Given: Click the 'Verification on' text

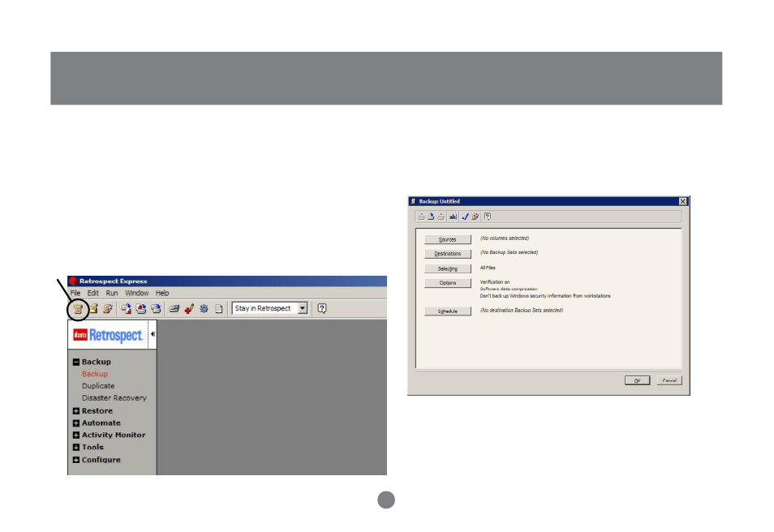Looking at the screenshot, I should (x=495, y=281).
